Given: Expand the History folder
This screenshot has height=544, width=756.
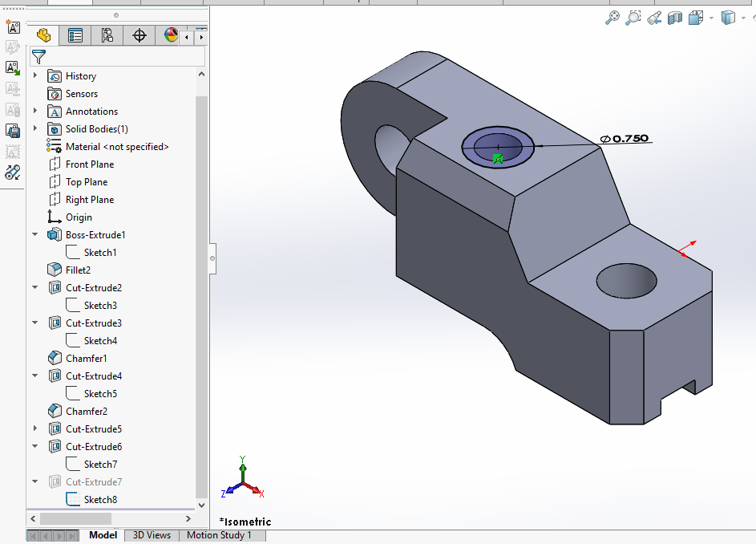Looking at the screenshot, I should (35, 76).
